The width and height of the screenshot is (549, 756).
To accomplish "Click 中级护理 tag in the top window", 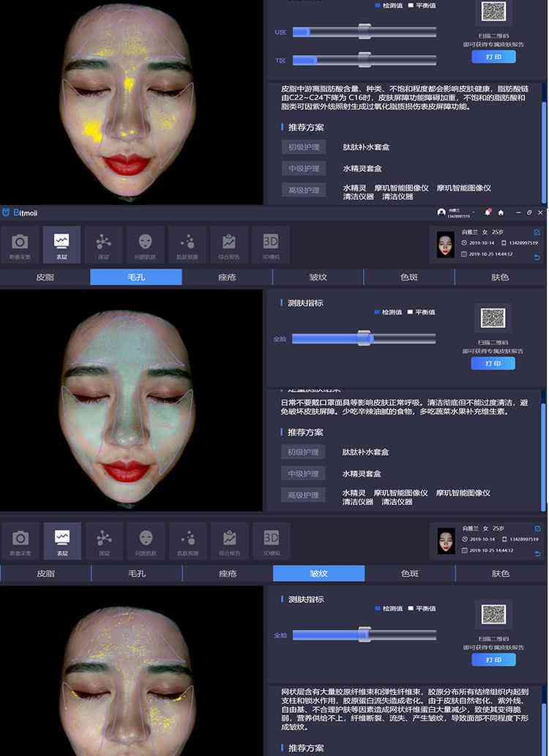I will coord(304,169).
